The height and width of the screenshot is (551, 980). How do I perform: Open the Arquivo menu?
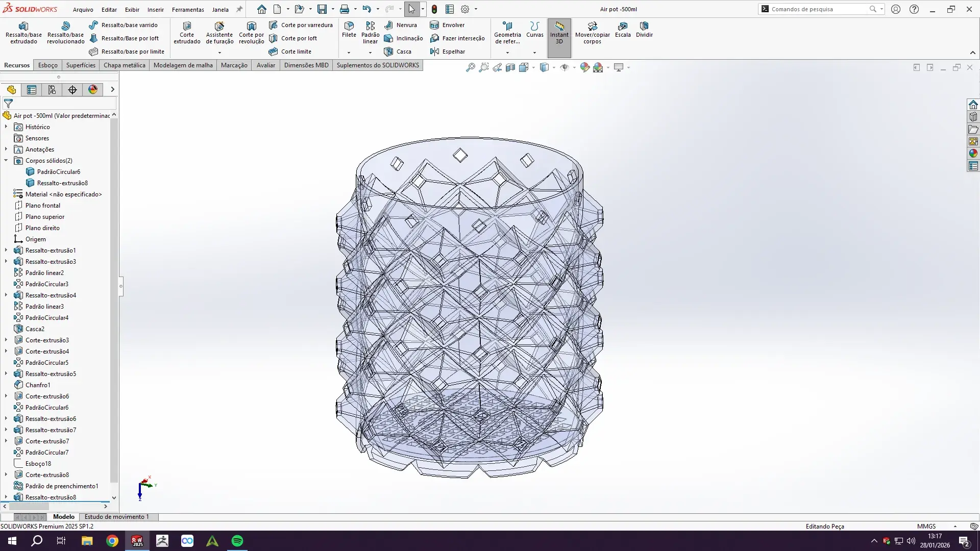point(83,10)
